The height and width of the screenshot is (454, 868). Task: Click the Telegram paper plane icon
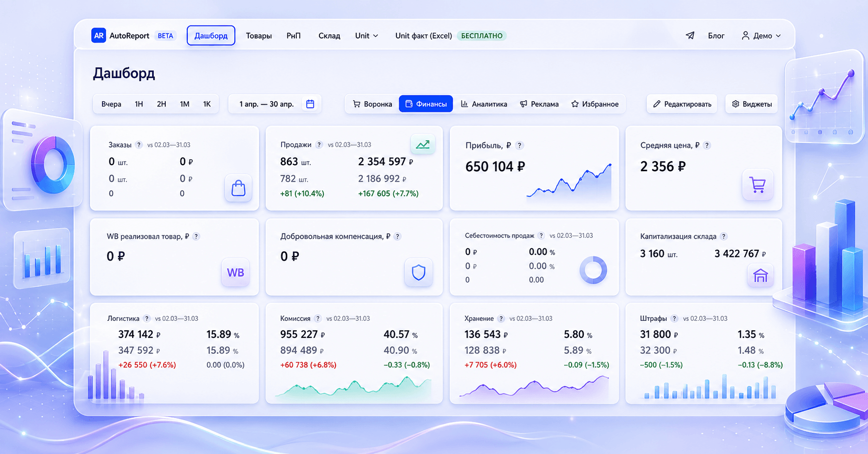[690, 36]
